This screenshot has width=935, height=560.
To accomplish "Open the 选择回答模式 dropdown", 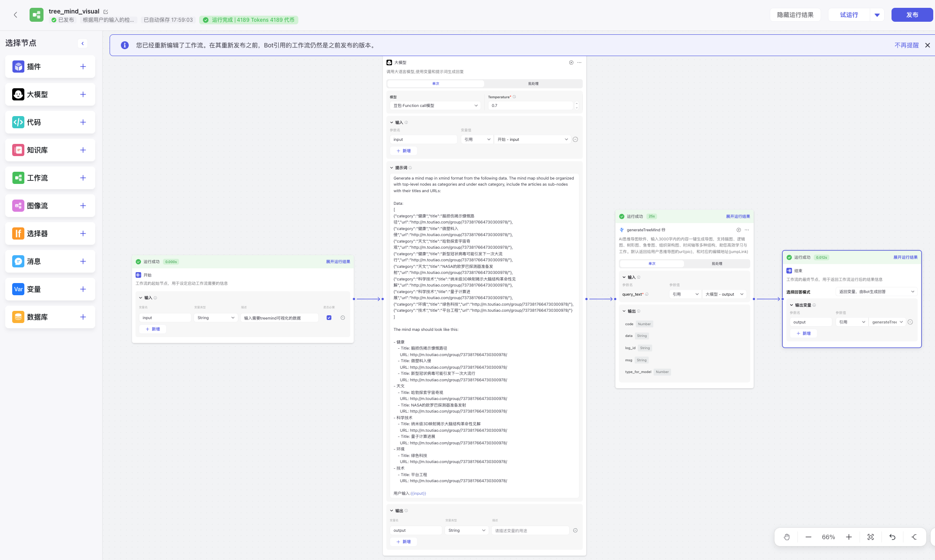I will coord(876,292).
